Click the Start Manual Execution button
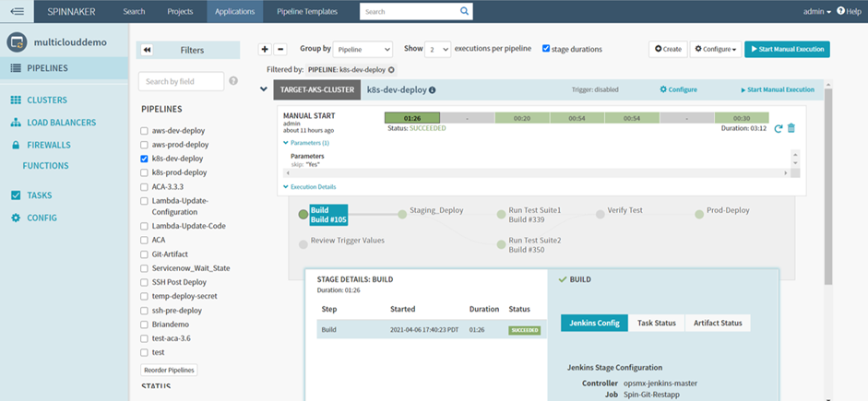This screenshot has width=868, height=401. coord(787,49)
